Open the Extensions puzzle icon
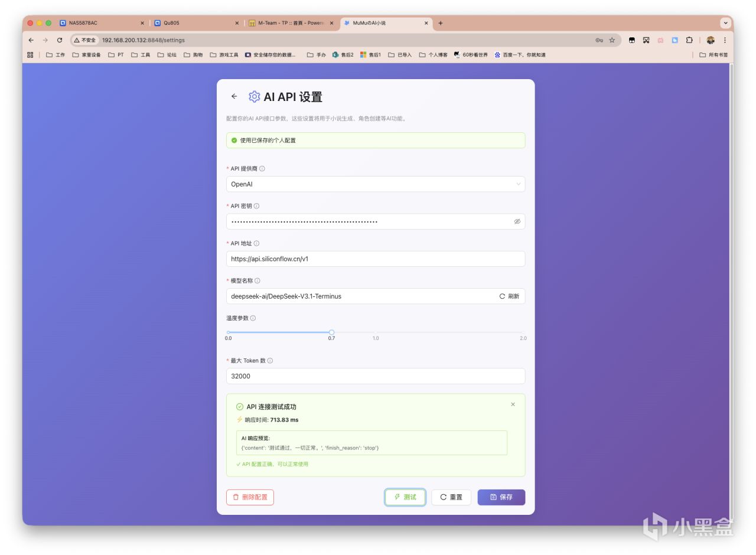The width and height of the screenshot is (756, 555). click(689, 40)
